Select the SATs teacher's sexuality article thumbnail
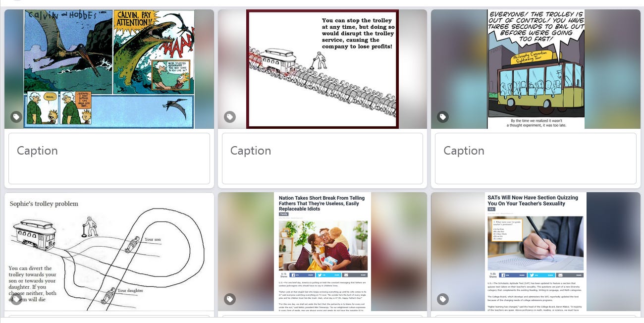644x323 pixels. pyautogui.click(x=536, y=252)
